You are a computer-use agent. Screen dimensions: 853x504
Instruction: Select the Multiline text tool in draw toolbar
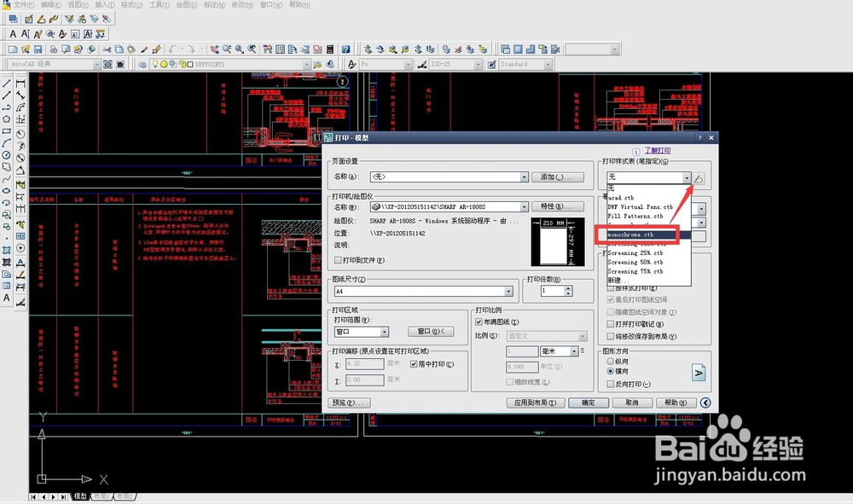coord(7,298)
